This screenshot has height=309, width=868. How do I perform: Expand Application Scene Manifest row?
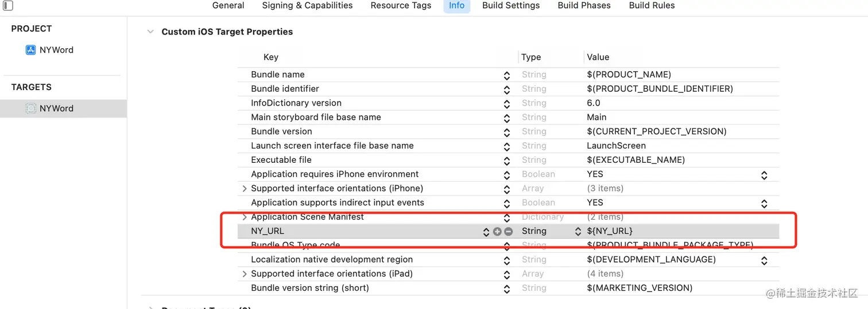pyautogui.click(x=245, y=217)
